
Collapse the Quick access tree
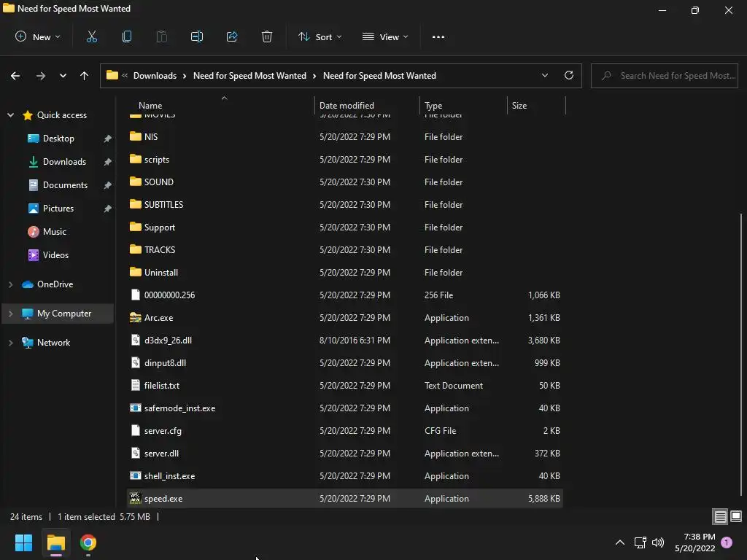(10, 114)
